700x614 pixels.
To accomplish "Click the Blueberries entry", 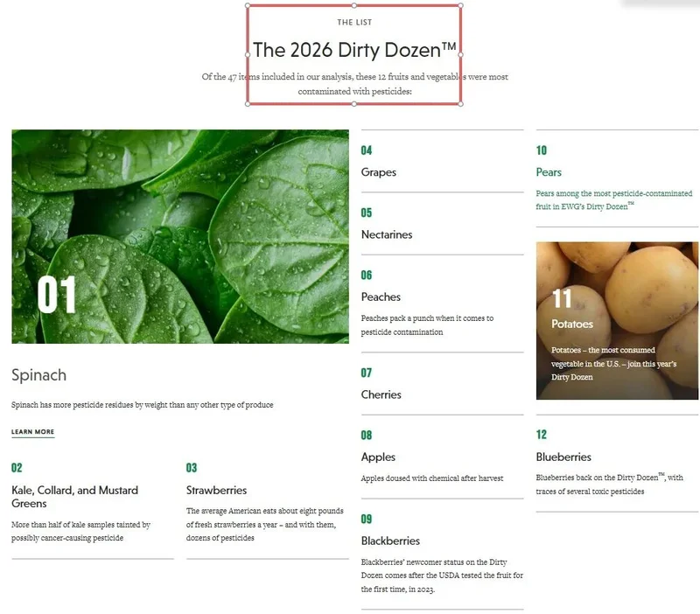I will tap(563, 457).
